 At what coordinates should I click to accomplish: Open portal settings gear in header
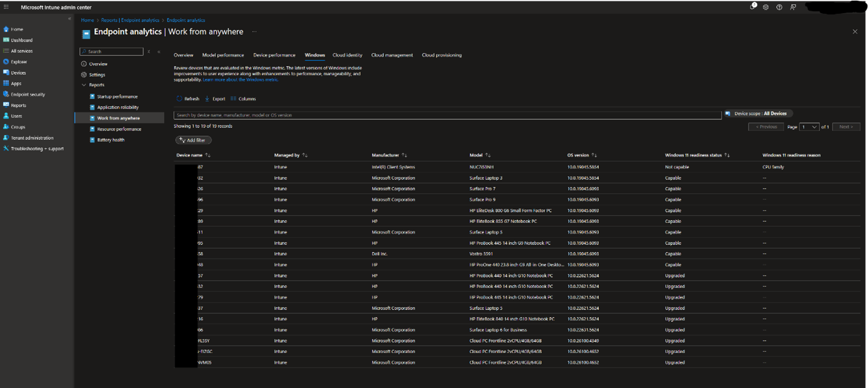[x=766, y=8]
